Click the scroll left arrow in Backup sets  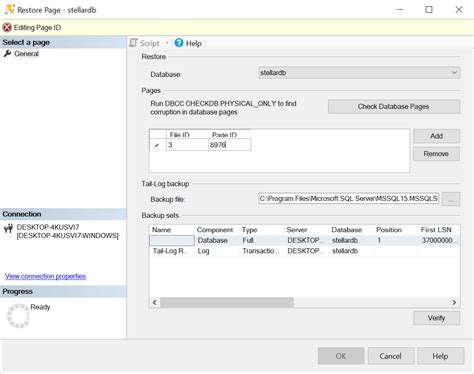(155, 302)
